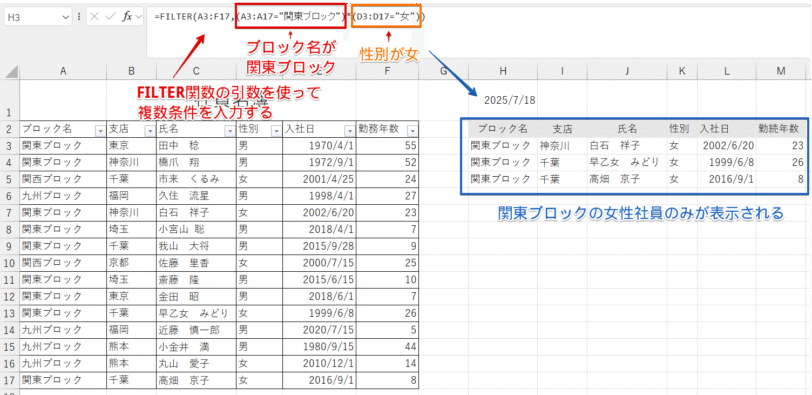The image size is (812, 395).
Task: Click years value 44 in column F
Action: tap(387, 346)
